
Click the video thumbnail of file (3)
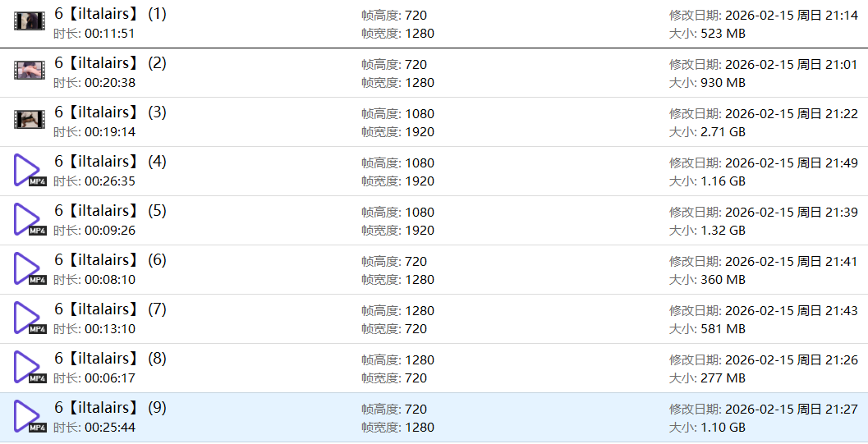click(x=30, y=120)
